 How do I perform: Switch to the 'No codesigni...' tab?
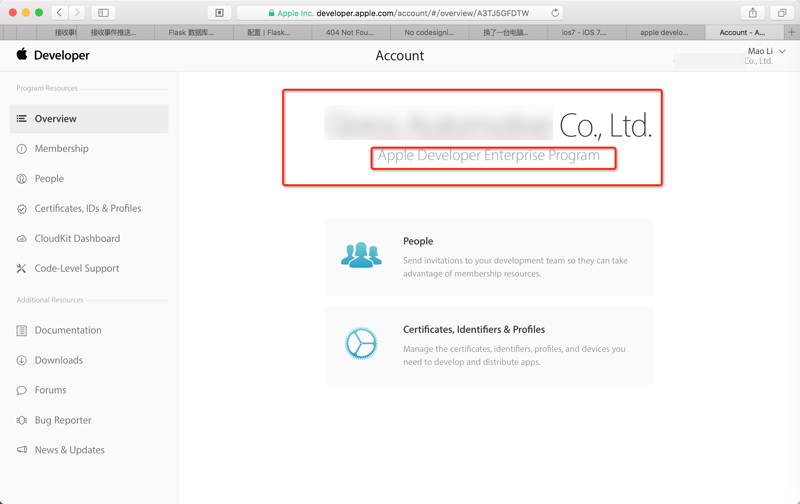click(429, 32)
